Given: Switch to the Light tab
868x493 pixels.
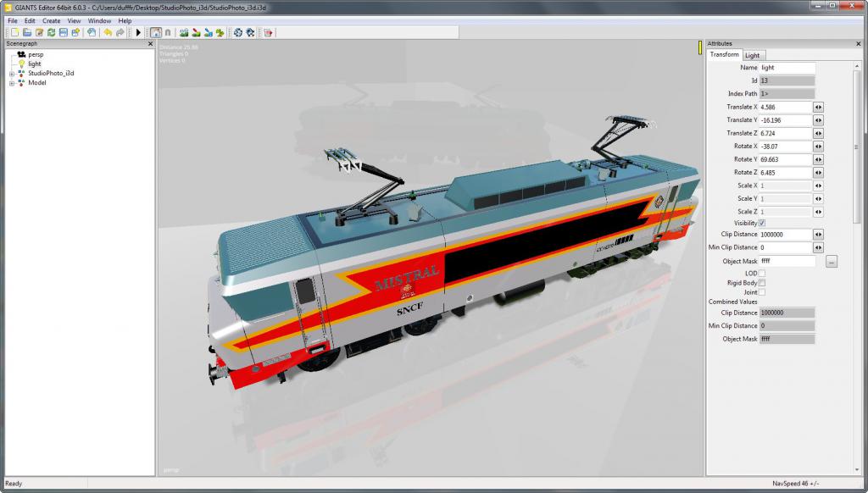Looking at the screenshot, I should (x=753, y=55).
